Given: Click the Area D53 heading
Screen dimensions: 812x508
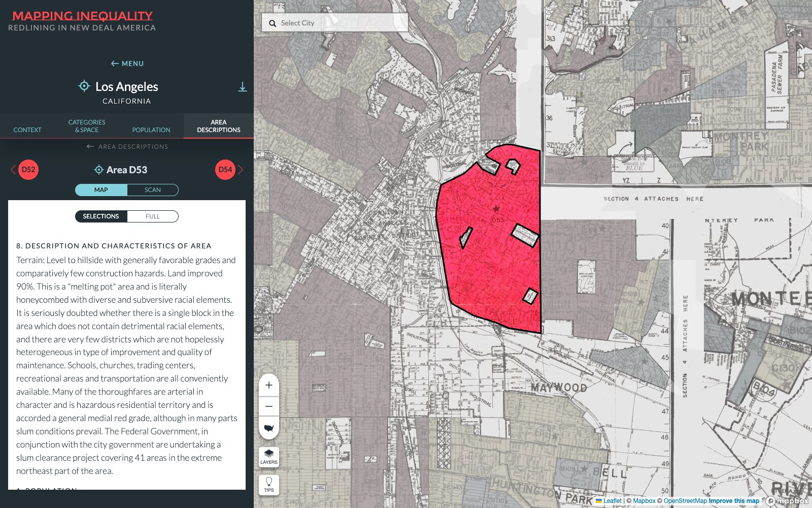Looking at the screenshot, I should click(127, 170).
